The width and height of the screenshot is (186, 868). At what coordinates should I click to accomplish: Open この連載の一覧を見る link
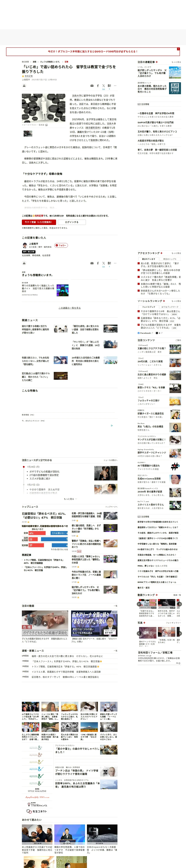tap(70, 308)
